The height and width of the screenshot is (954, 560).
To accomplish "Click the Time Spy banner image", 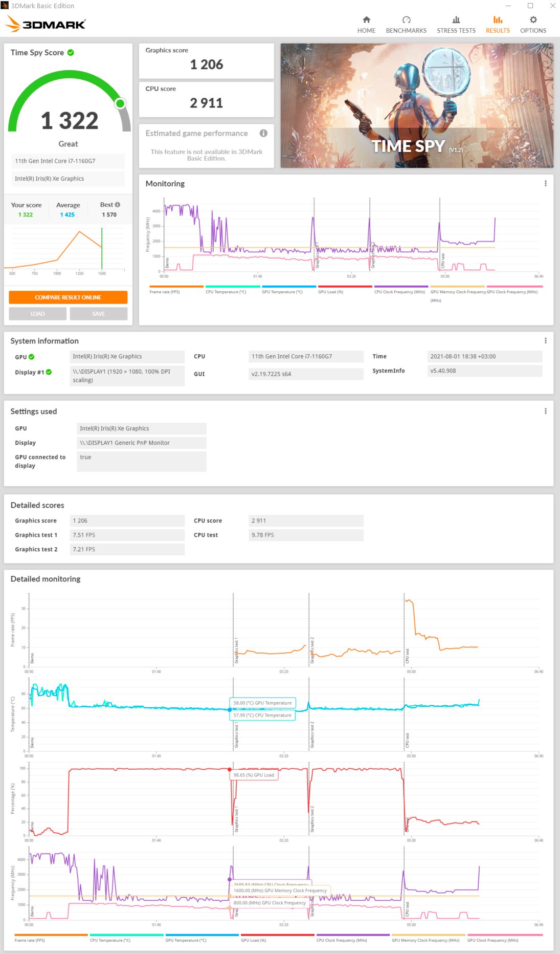I will pyautogui.click(x=417, y=105).
